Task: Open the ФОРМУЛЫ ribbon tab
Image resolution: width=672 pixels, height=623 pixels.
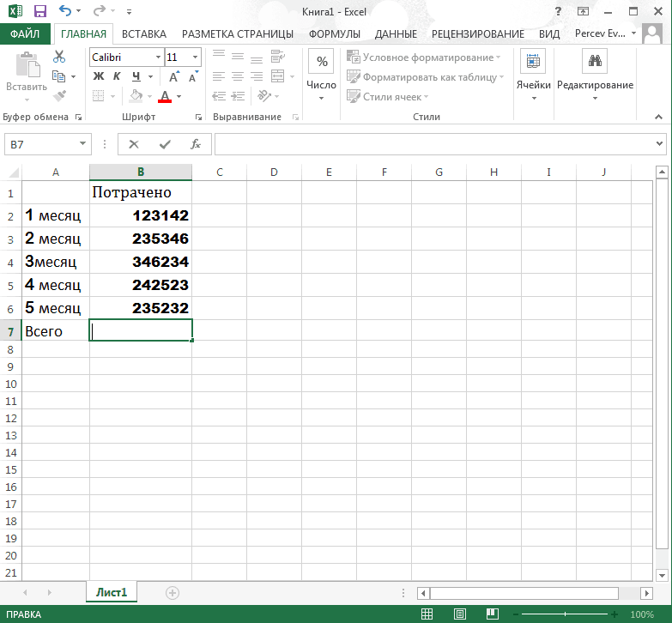Action: [x=335, y=33]
